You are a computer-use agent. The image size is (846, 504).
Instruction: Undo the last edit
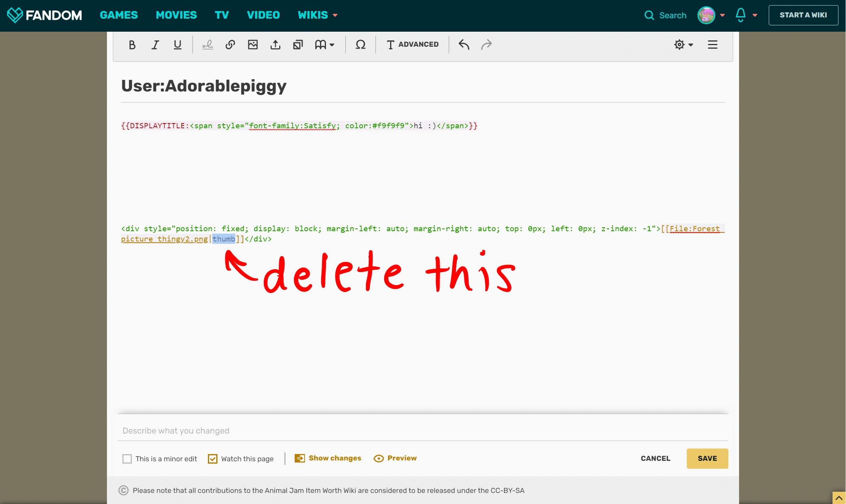coord(464,45)
